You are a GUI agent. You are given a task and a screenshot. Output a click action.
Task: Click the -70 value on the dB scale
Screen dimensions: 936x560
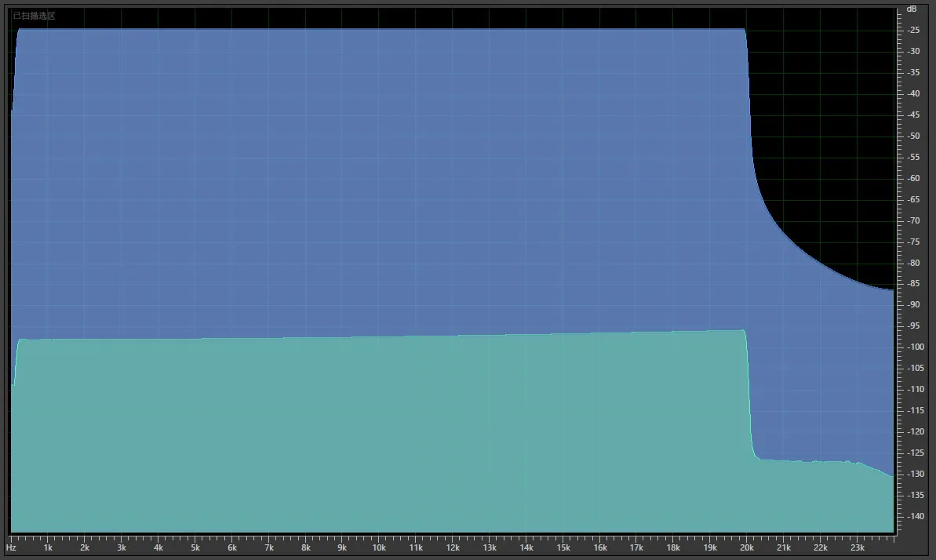(913, 221)
